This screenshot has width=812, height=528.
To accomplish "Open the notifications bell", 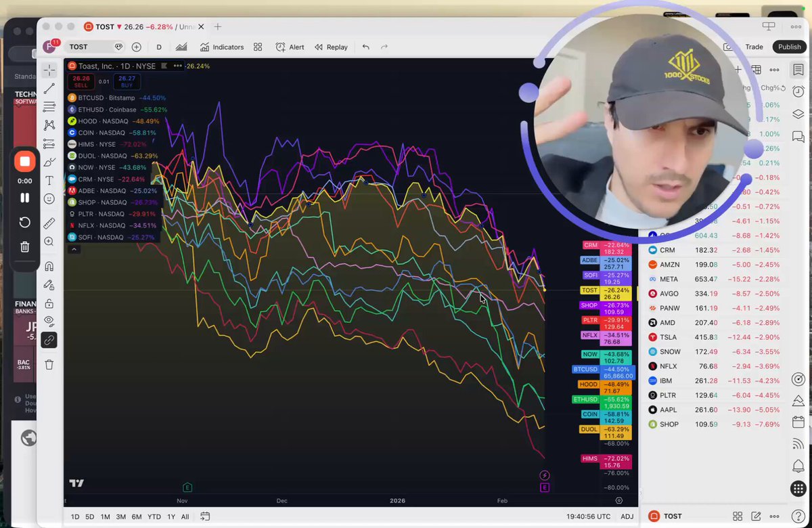I will [798, 466].
